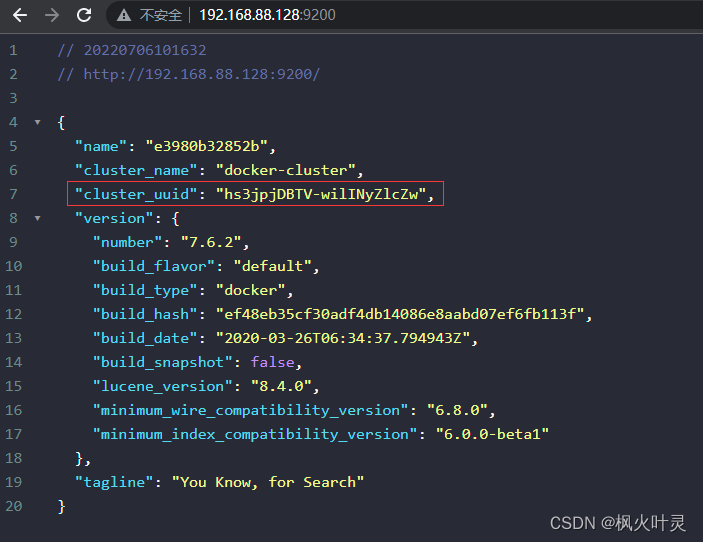The height and width of the screenshot is (542, 703).
Task: Click the "build_date" key
Action: tap(145, 338)
